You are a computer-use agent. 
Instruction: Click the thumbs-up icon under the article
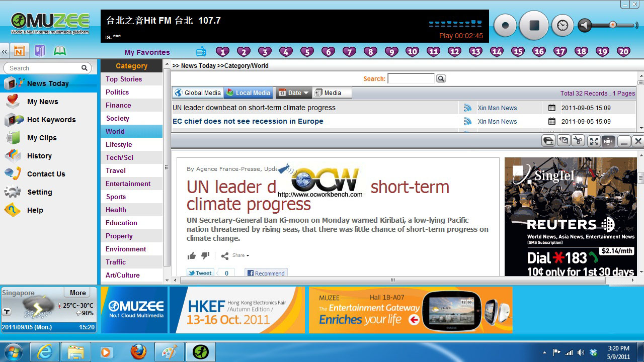(x=192, y=256)
